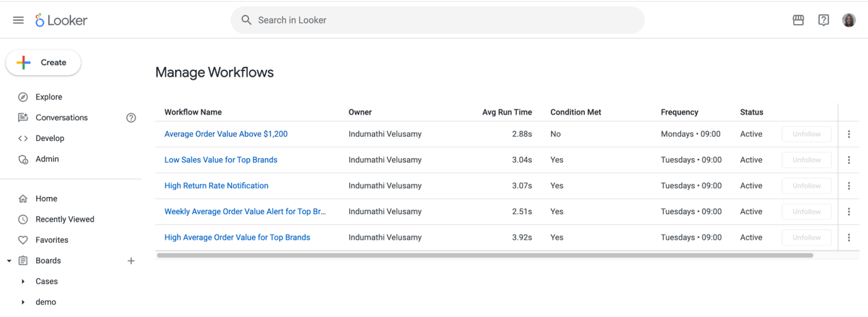Expand the Cases board
Viewport: 868px width, 317px height.
tap(23, 282)
